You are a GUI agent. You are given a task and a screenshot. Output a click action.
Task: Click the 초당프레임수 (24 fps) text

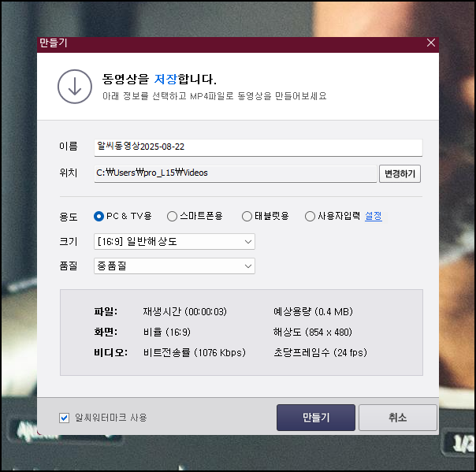point(320,353)
